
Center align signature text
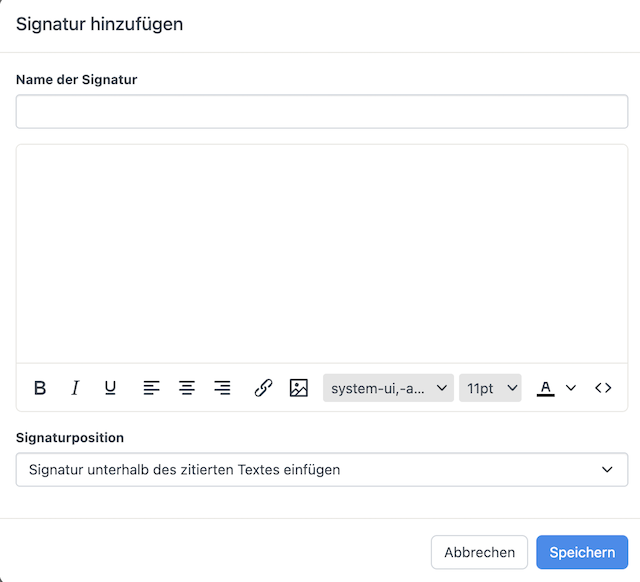(187, 388)
